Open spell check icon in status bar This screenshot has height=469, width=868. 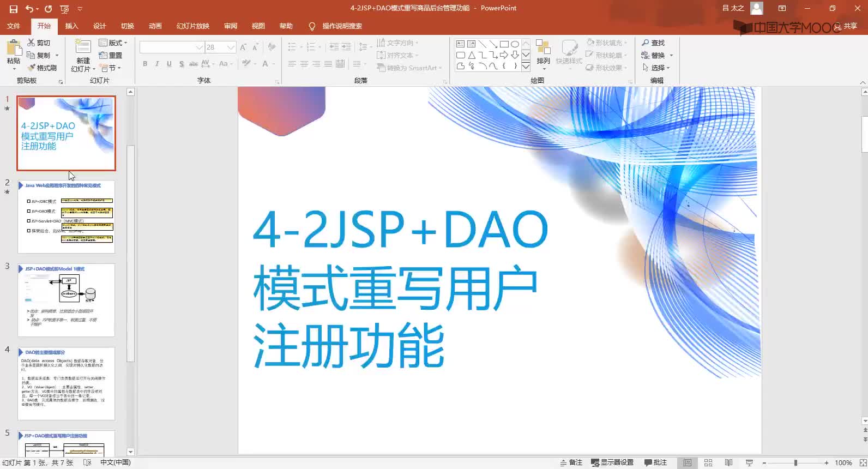[x=87, y=462]
